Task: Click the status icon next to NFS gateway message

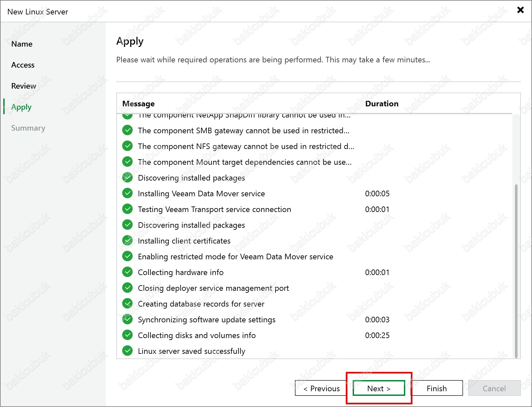Action: click(127, 146)
